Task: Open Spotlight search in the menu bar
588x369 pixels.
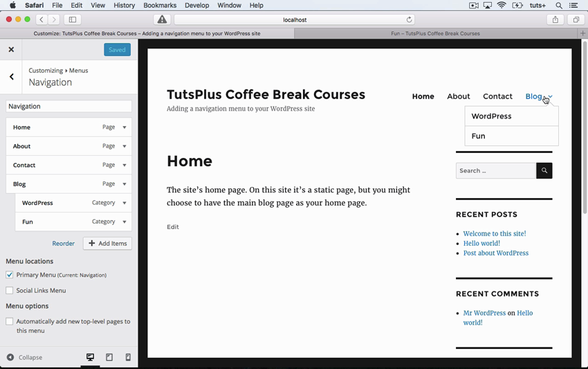Action: point(559,6)
